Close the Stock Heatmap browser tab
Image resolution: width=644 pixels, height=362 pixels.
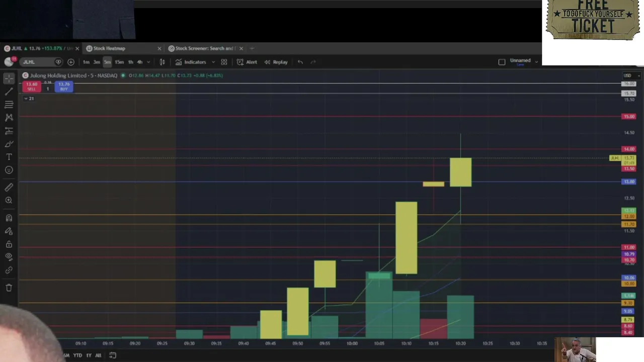tap(159, 48)
